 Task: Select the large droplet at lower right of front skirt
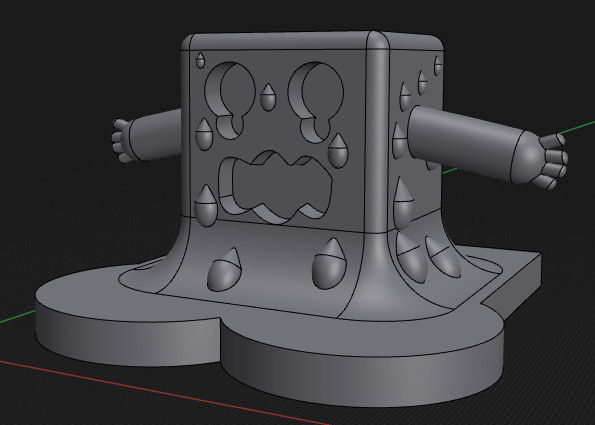pos(329,264)
